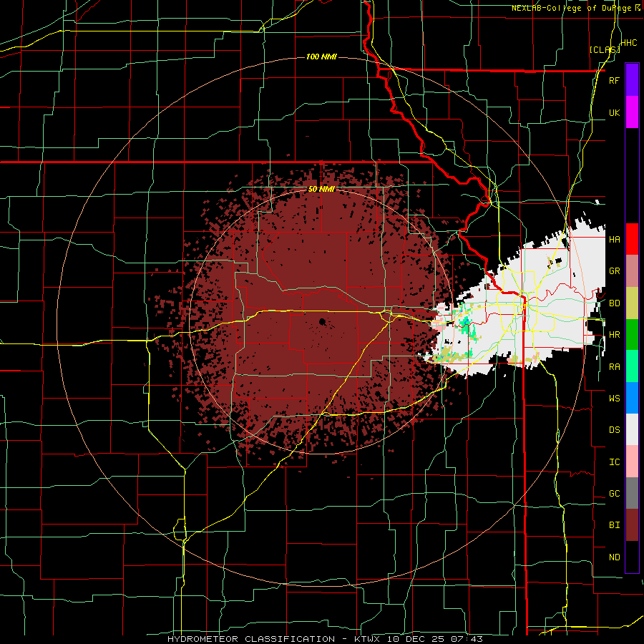Click the black radar site dot

coord(323,321)
